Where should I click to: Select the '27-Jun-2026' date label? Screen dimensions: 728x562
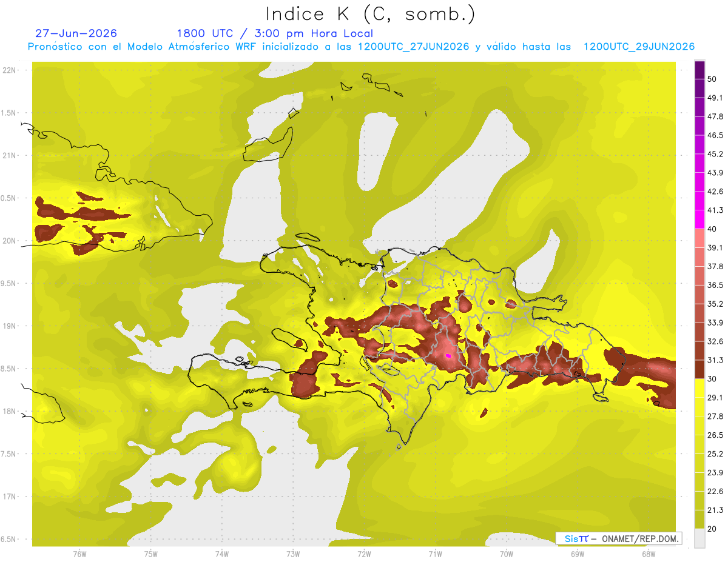point(76,33)
